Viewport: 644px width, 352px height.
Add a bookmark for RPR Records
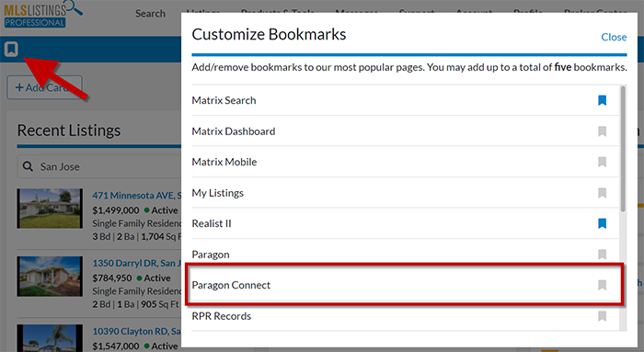tap(602, 316)
